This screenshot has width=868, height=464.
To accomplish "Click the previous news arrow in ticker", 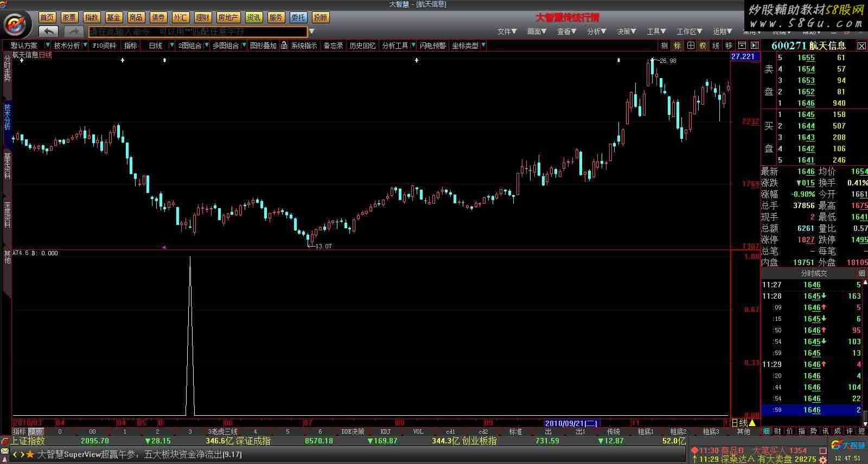I will pos(15,454).
